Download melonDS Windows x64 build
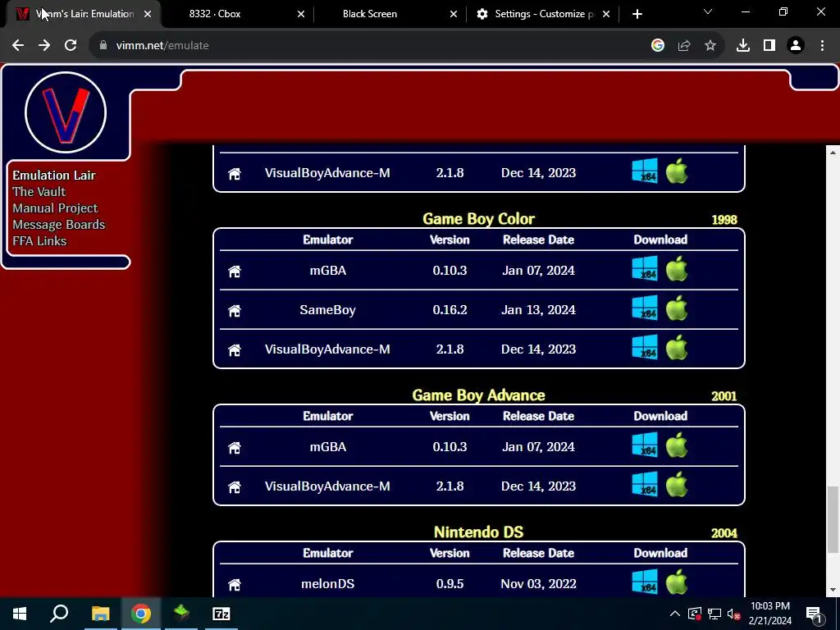This screenshot has height=630, width=840. (645, 582)
